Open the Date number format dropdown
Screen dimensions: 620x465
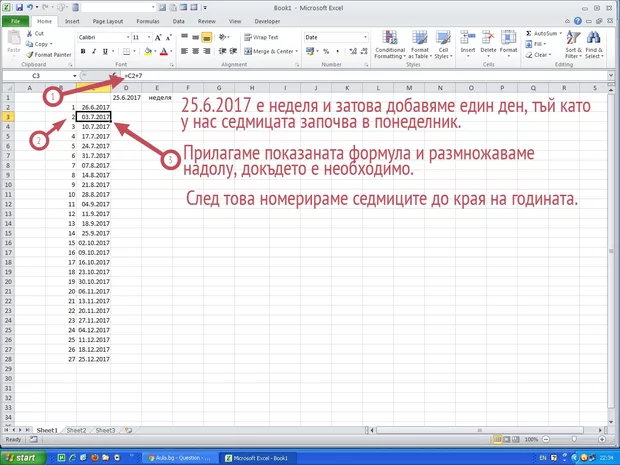click(365, 38)
